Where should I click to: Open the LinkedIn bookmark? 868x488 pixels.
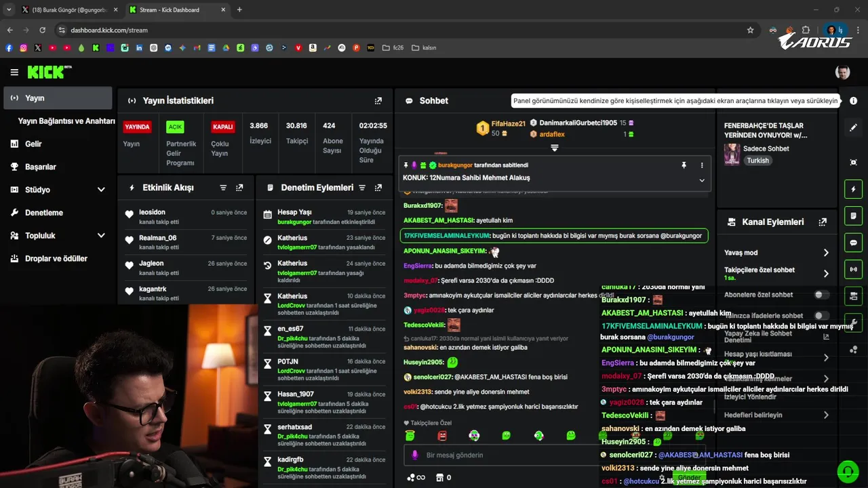[x=139, y=48]
